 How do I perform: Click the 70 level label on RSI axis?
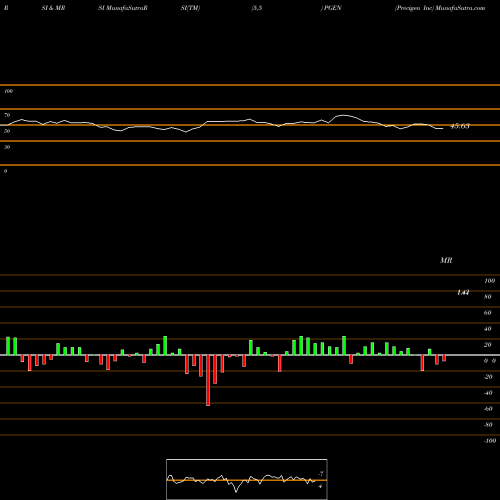pos(7,115)
